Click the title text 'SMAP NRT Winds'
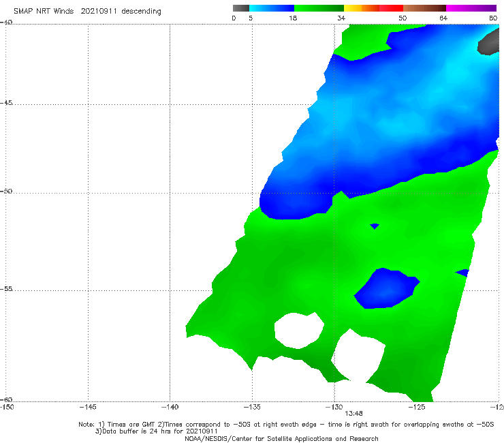 (44, 11)
